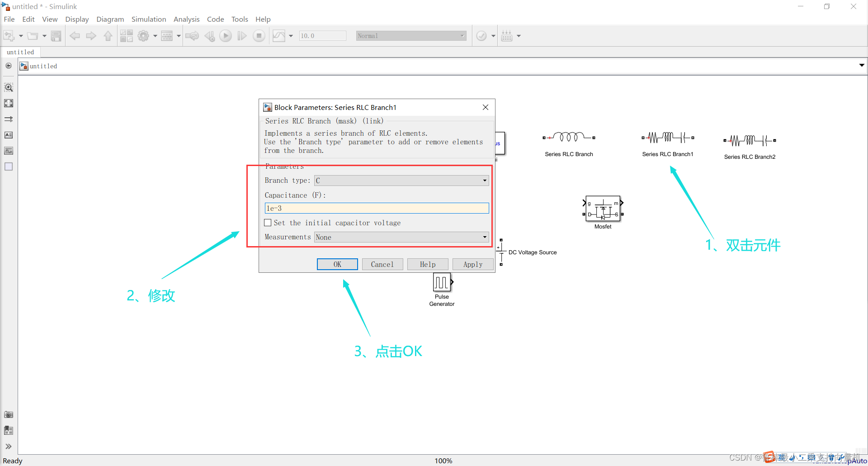Expand the Model Configuration gear dropdown arrow

click(155, 36)
